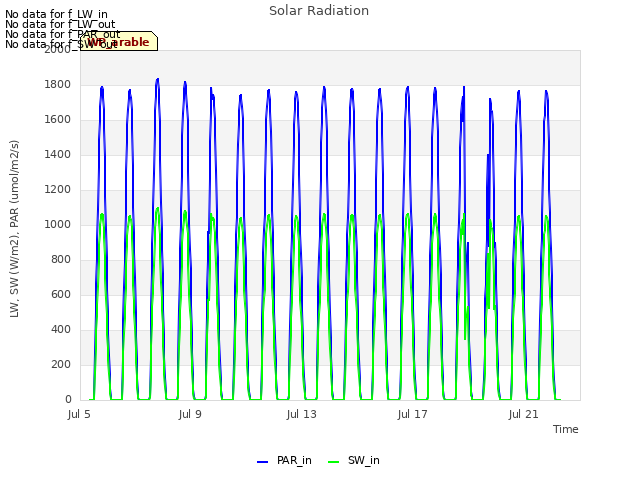
Task: Click the 'No data for f_LW_out' message
Action: [60, 24]
